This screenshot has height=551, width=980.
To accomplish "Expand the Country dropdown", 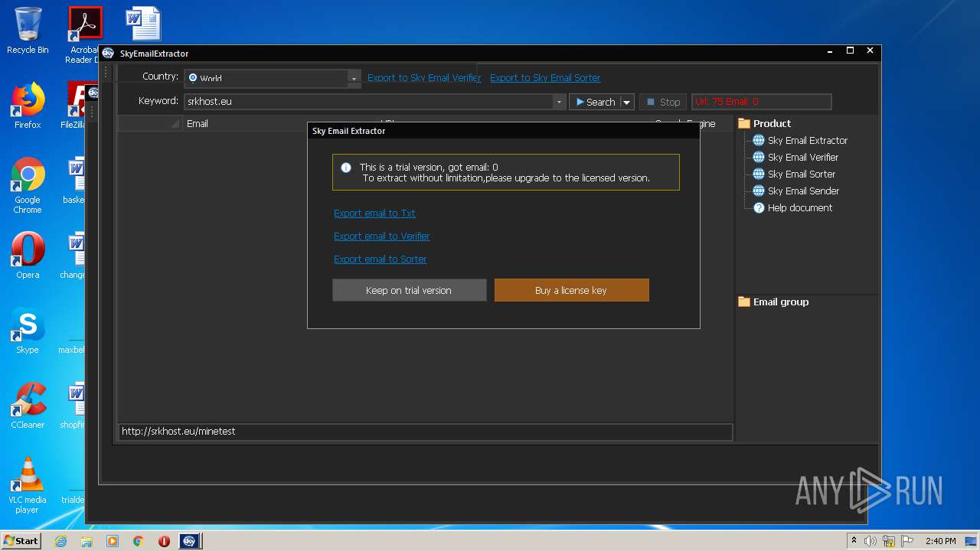I will [353, 78].
